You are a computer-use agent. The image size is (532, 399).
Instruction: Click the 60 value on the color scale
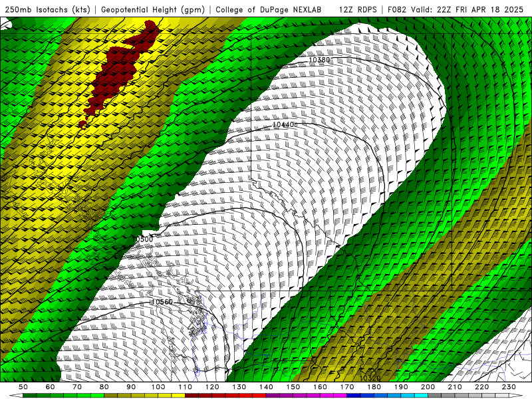(x=50, y=387)
